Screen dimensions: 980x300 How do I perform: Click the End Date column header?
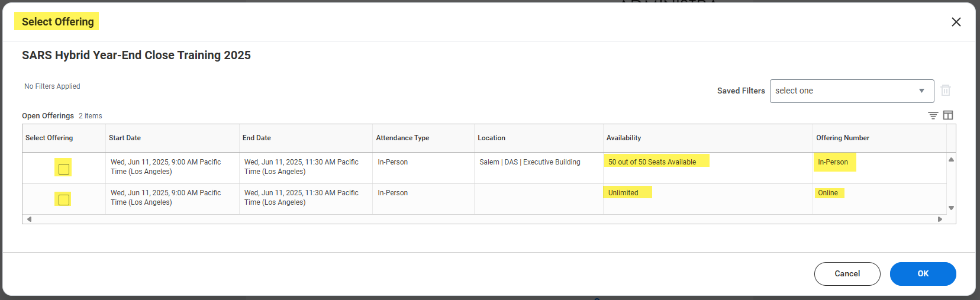(257, 138)
